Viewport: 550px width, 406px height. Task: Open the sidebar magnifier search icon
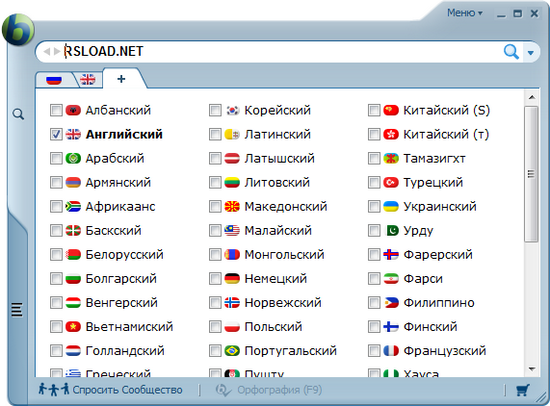(x=18, y=114)
